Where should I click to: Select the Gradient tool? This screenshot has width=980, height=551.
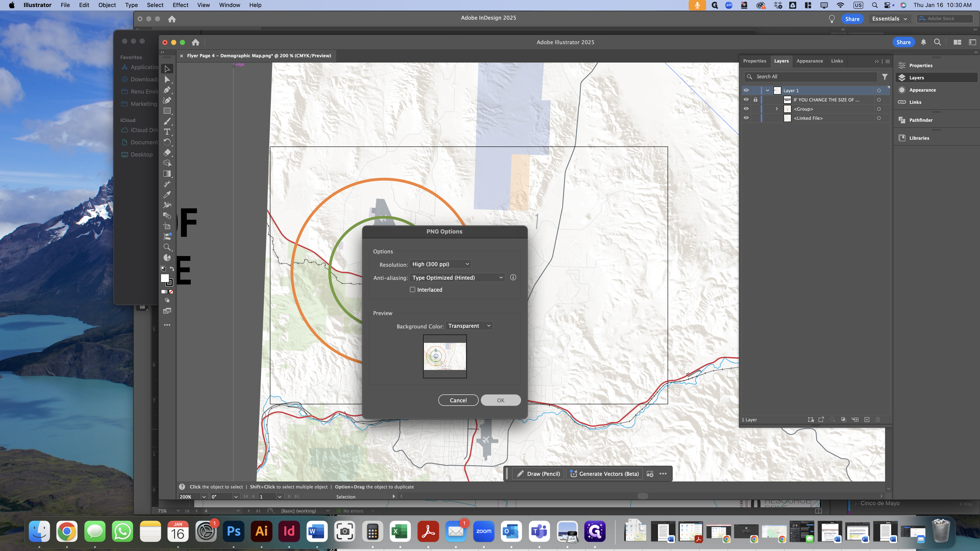(167, 174)
